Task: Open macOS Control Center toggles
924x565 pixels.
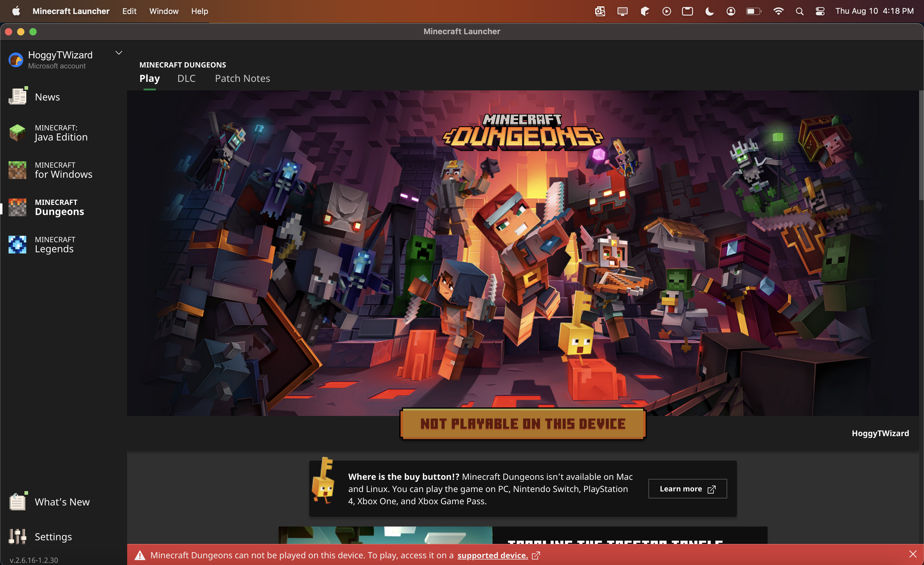Action: click(820, 11)
